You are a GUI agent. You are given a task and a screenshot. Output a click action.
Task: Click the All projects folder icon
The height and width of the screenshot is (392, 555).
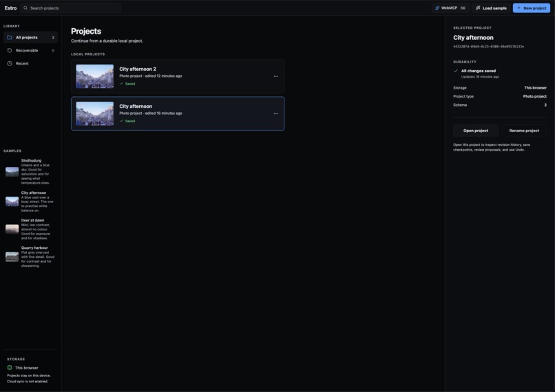pos(10,37)
